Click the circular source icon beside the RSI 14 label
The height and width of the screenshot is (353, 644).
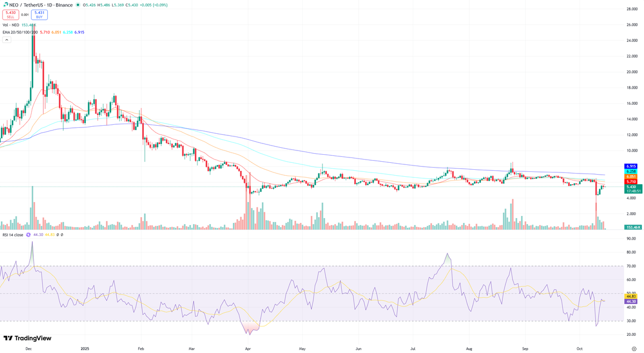click(28, 235)
